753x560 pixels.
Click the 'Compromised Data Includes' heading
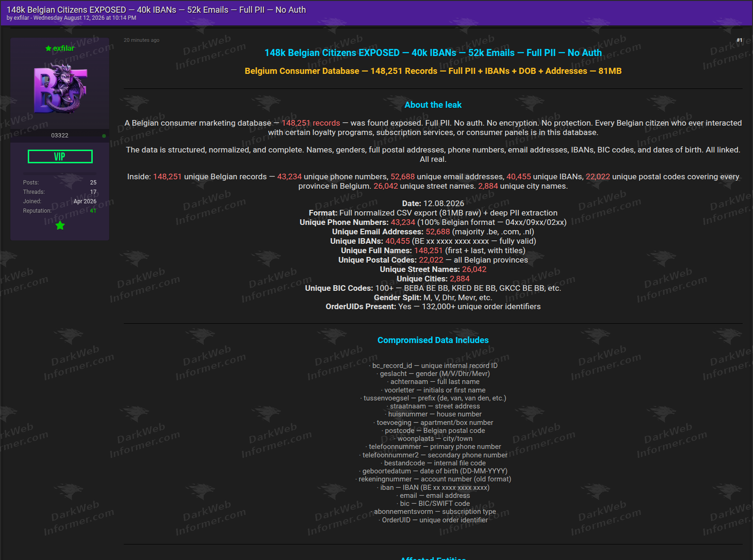tap(433, 340)
